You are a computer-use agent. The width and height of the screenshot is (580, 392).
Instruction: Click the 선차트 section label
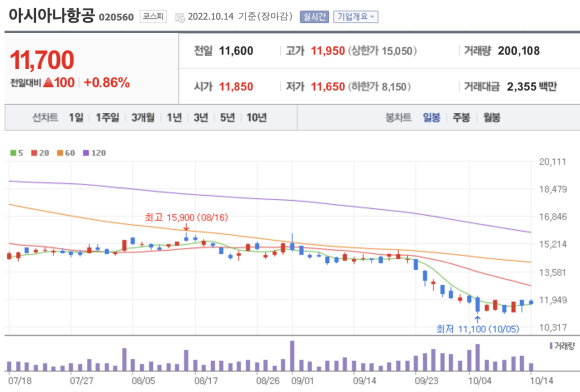(45, 118)
